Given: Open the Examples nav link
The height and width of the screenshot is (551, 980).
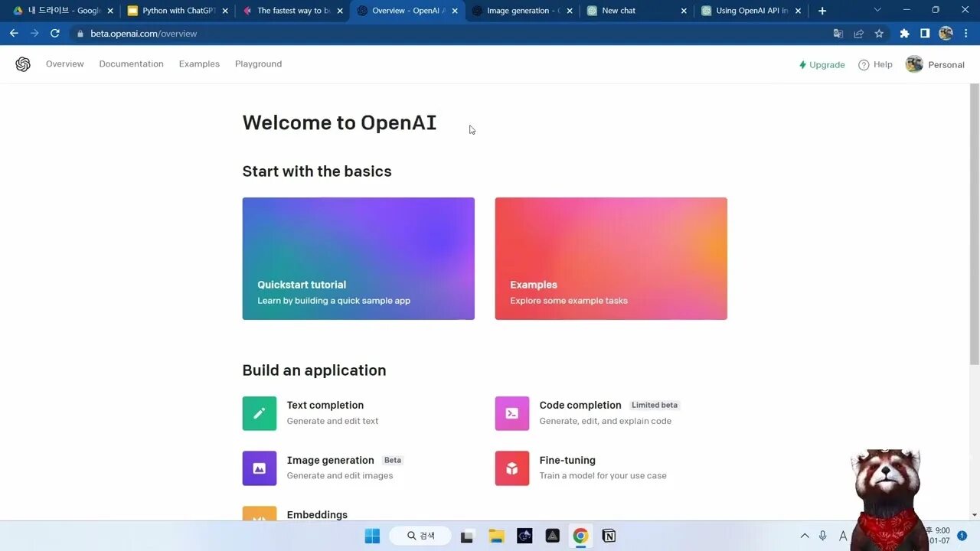Looking at the screenshot, I should tap(199, 64).
